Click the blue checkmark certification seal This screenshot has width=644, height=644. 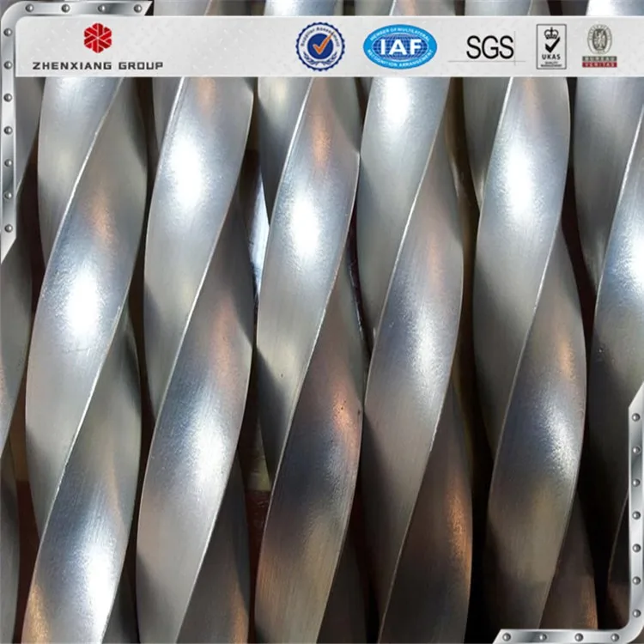[x=320, y=46]
